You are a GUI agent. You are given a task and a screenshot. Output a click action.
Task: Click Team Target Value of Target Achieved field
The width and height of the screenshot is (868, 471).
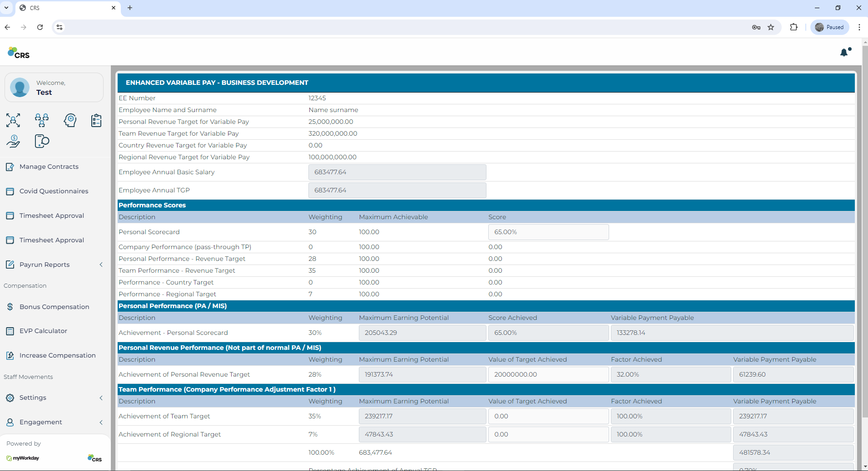pos(548,416)
